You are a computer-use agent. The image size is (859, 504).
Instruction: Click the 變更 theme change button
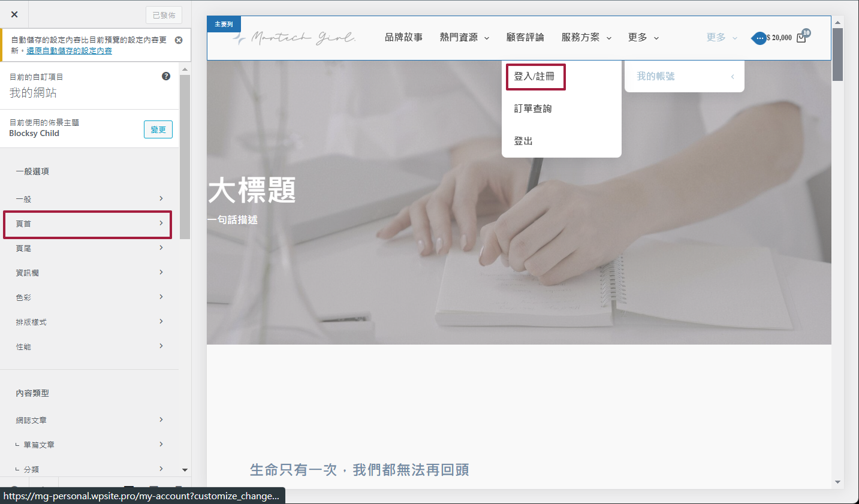[158, 129]
